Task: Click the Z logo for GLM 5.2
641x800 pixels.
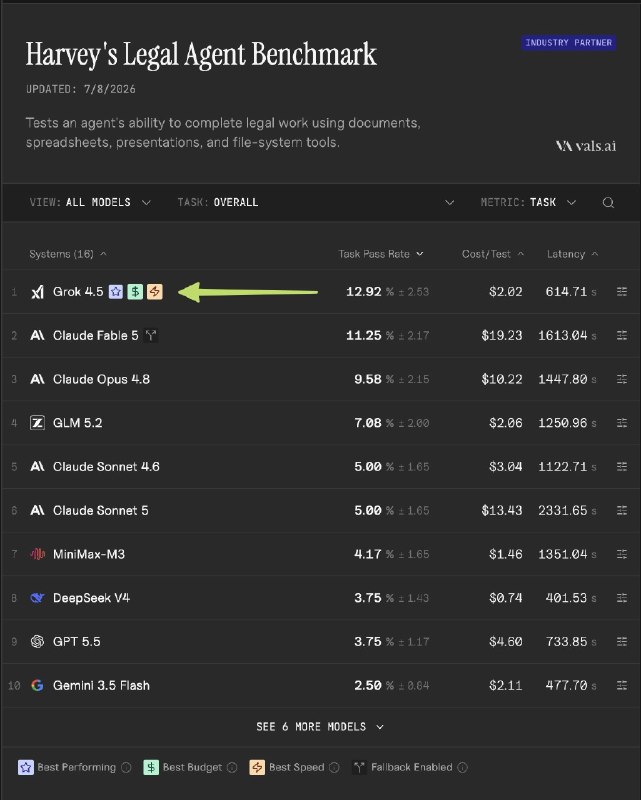Action: [x=37, y=423]
